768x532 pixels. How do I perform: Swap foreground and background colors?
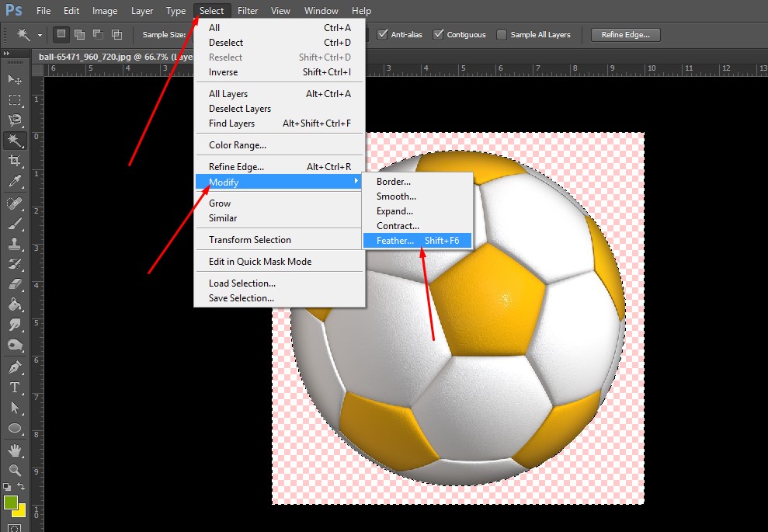click(x=21, y=486)
